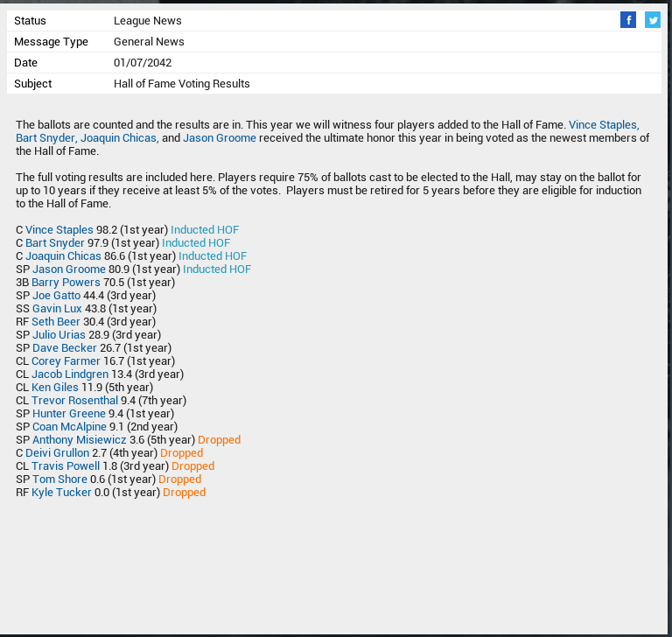The image size is (672, 637).
Task: View Barry Powers player profile
Action: click(x=66, y=283)
